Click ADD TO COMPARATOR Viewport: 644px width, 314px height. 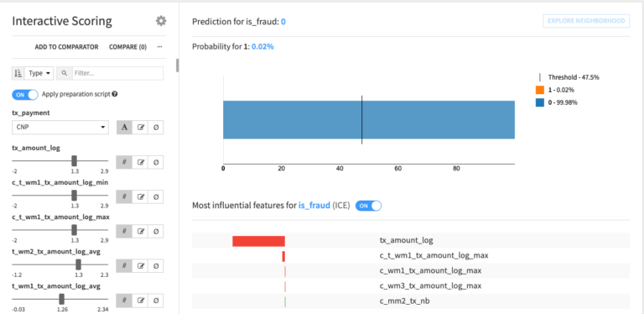pos(66,47)
